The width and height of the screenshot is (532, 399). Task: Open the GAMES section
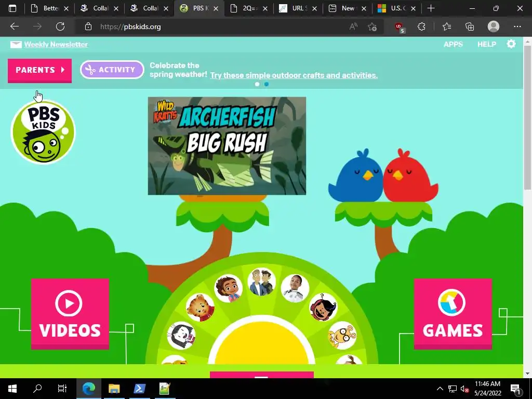[453, 313]
